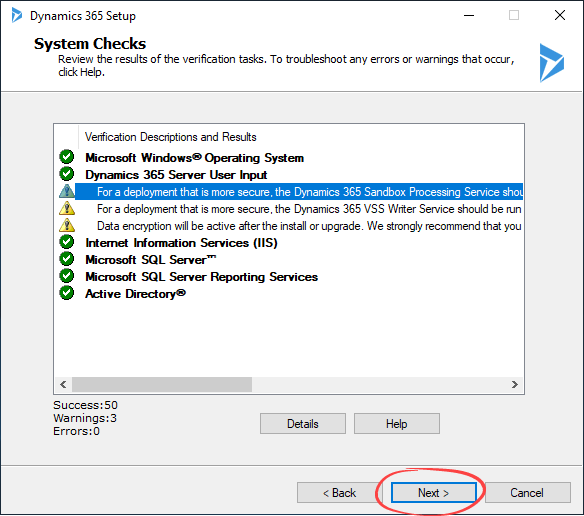Select Internet Information Services (IIS) entry

[x=181, y=243]
